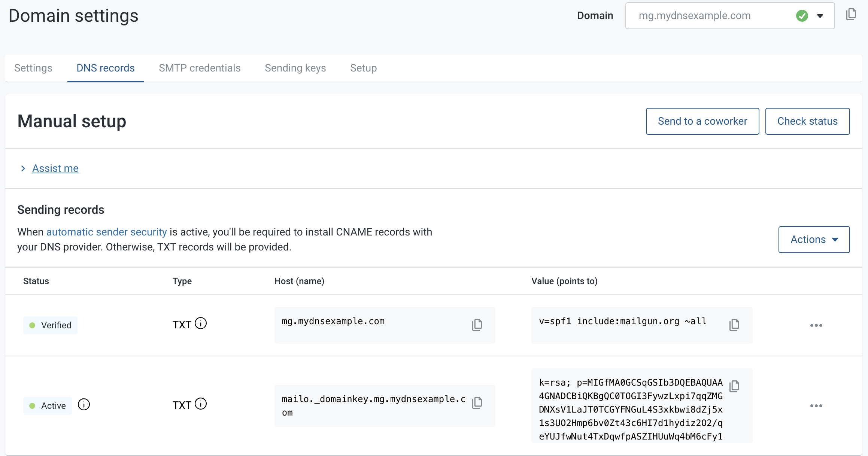The image size is (868, 456).
Task: Copy the domain name using top-right copy icon
Action: click(851, 15)
